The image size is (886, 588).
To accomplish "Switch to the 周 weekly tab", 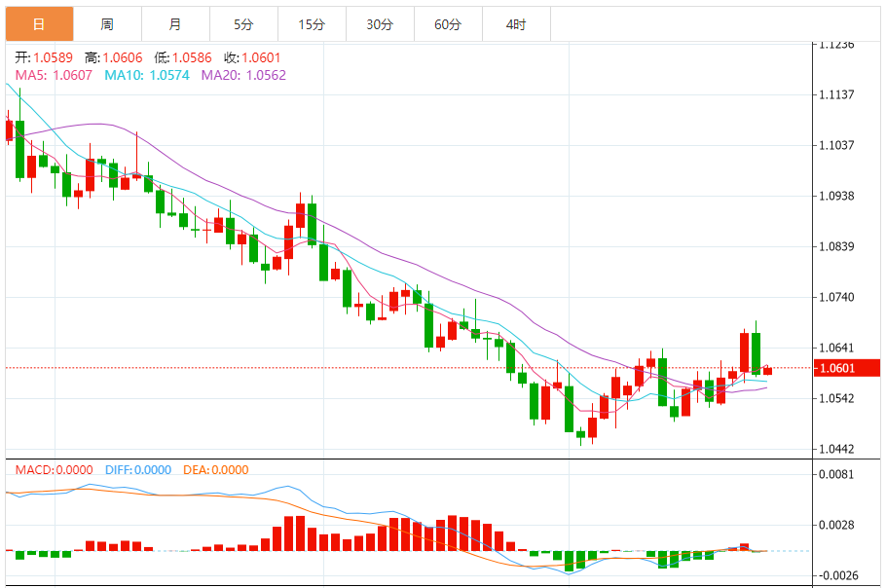I will (107, 24).
